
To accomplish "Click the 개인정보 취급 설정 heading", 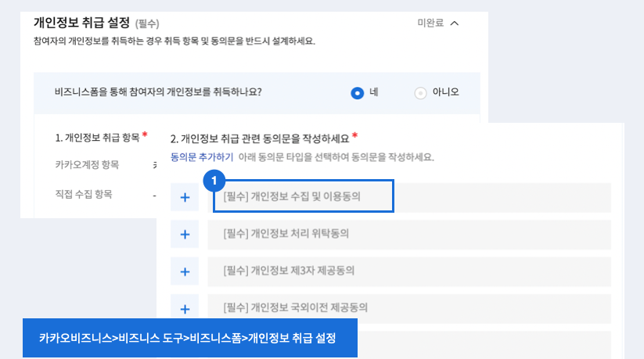I will pos(81,23).
